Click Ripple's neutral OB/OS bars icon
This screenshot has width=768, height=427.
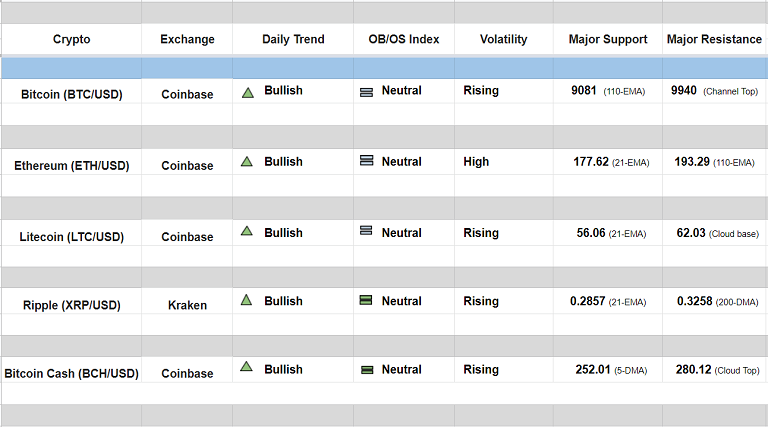point(366,301)
